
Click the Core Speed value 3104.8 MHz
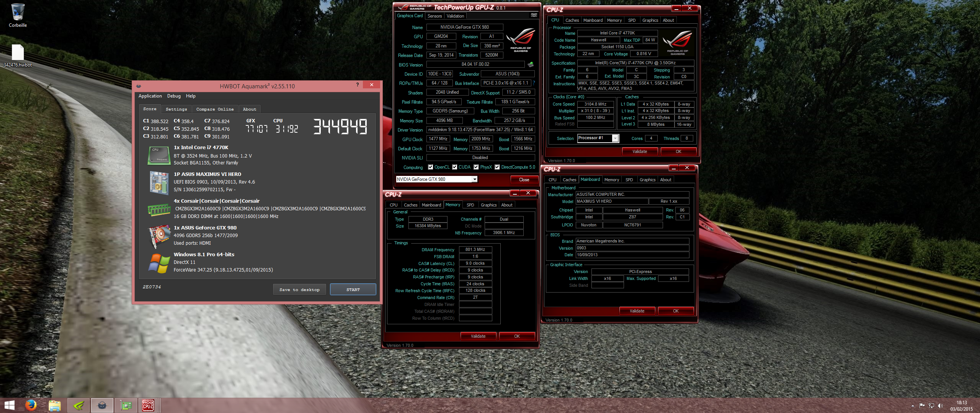pos(595,104)
